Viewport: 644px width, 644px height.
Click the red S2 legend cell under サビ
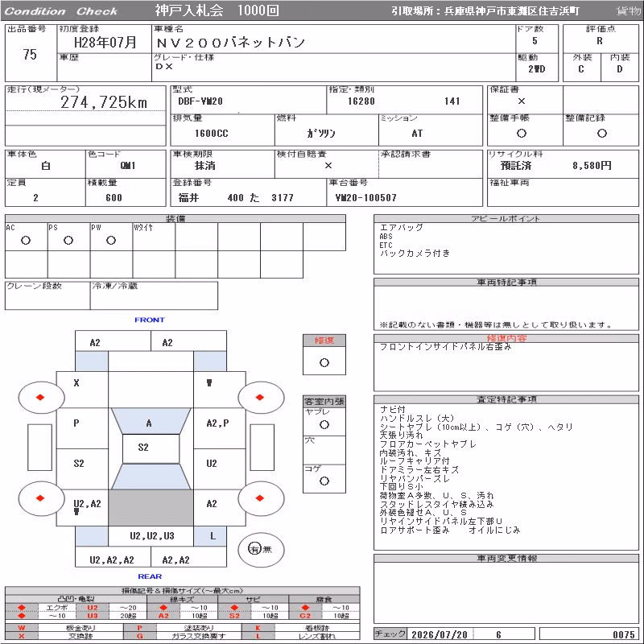[234, 616]
